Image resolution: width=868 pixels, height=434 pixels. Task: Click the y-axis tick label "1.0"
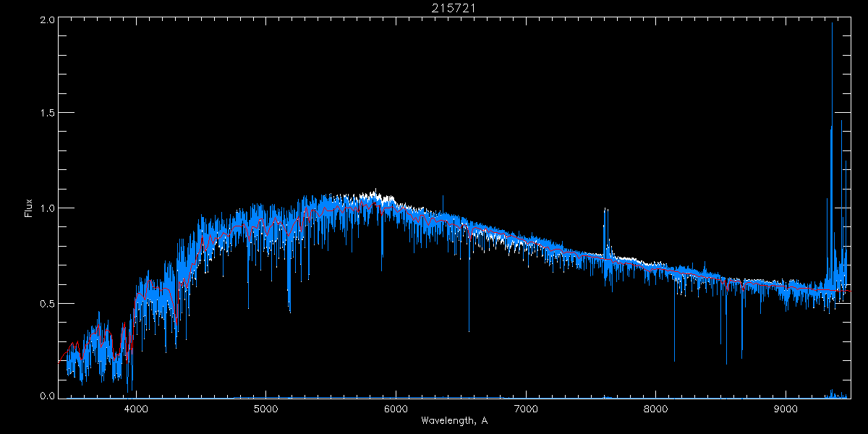pyautogui.click(x=48, y=208)
